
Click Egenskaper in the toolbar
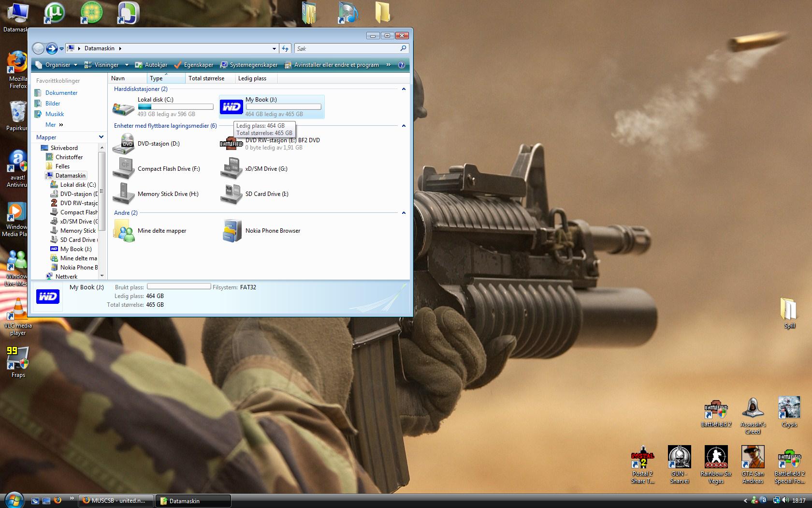point(194,65)
